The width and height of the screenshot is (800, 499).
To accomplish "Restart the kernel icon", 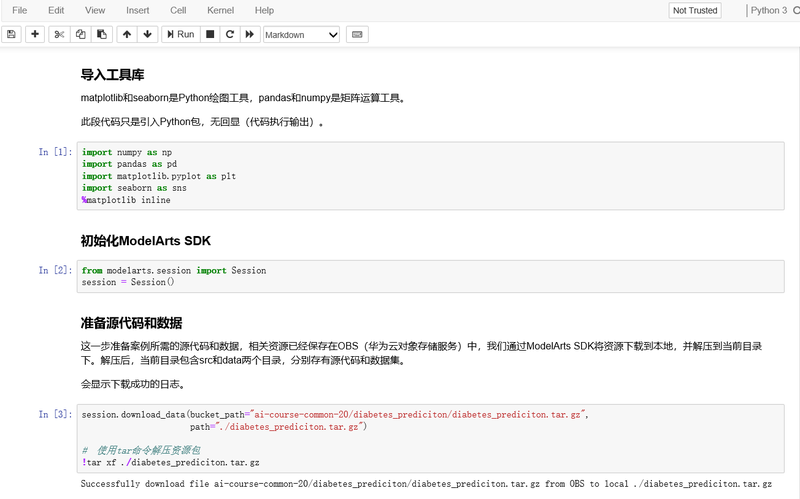I will point(230,34).
